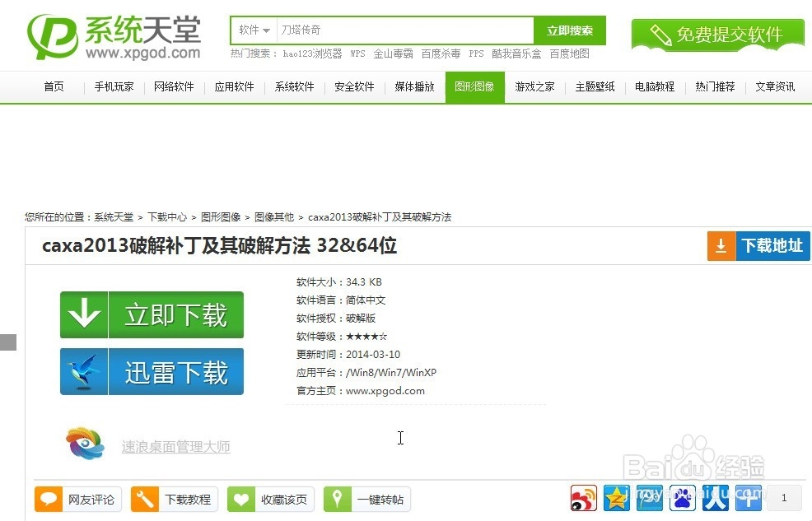Click the 免费提交软件 button
Image resolution: width=812 pixels, height=521 pixels.
[x=718, y=35]
